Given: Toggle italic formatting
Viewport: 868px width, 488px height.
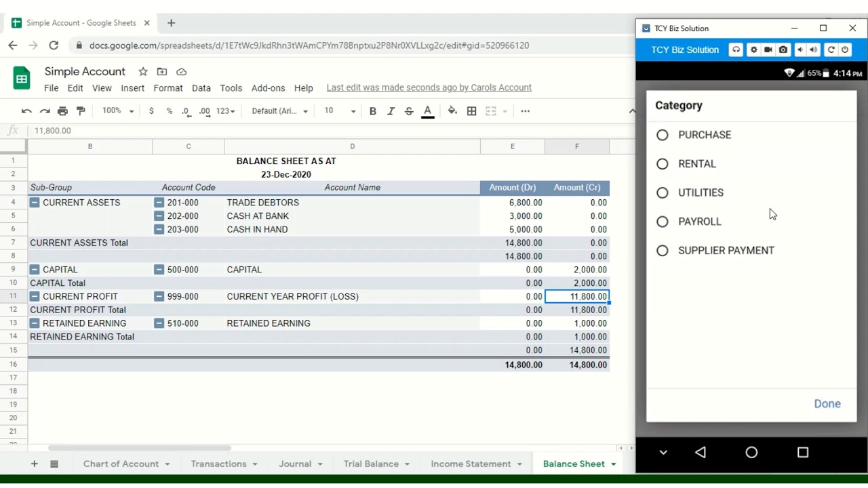Looking at the screenshot, I should click(x=391, y=111).
